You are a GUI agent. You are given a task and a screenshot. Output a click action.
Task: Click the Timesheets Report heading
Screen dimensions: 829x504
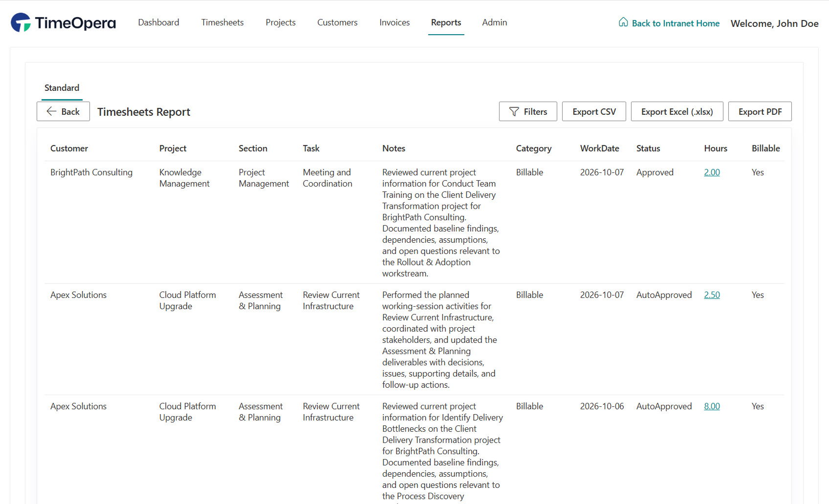tap(144, 112)
